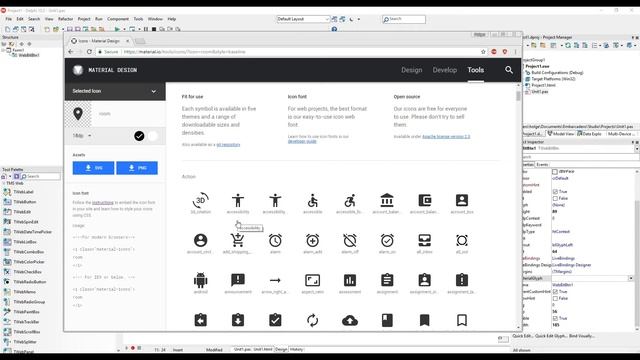This screenshot has height=360, width=640.
Task: Select the announcement speech bubble icon
Action: (238, 280)
